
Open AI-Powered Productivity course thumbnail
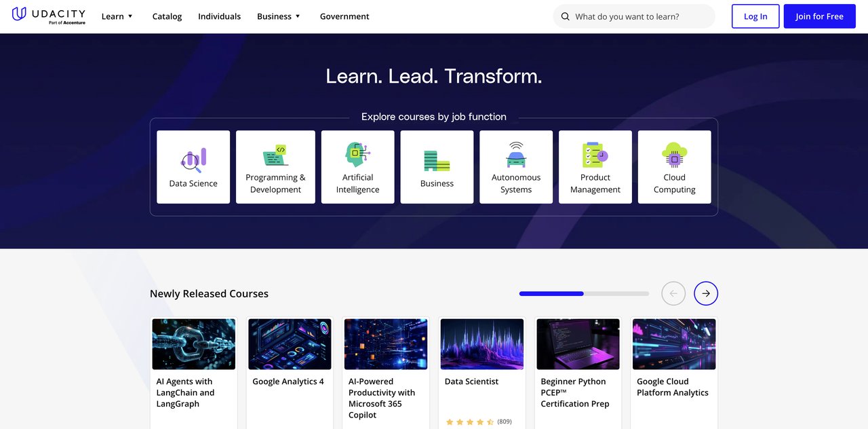coord(386,344)
